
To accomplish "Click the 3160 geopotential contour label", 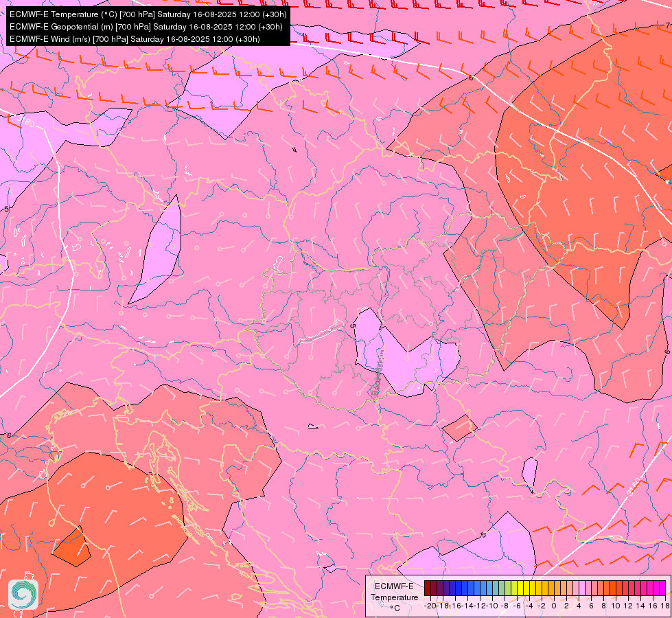I will (x=634, y=487).
